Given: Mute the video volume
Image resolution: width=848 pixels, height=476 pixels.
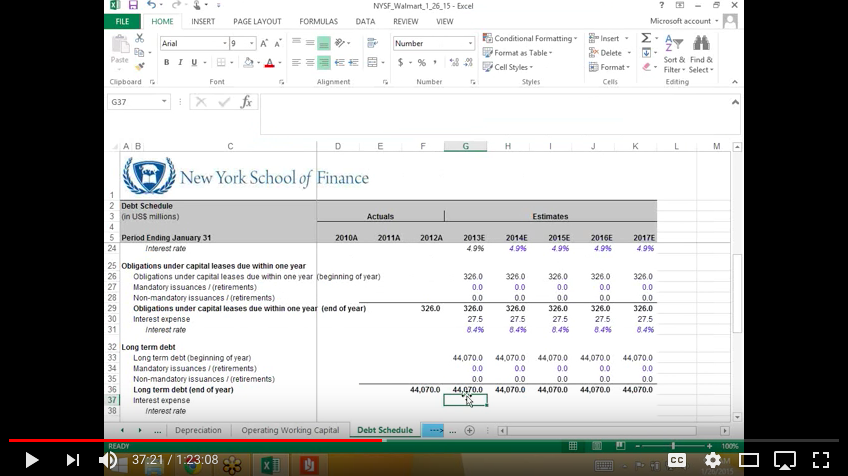Looking at the screenshot, I should point(108,460).
